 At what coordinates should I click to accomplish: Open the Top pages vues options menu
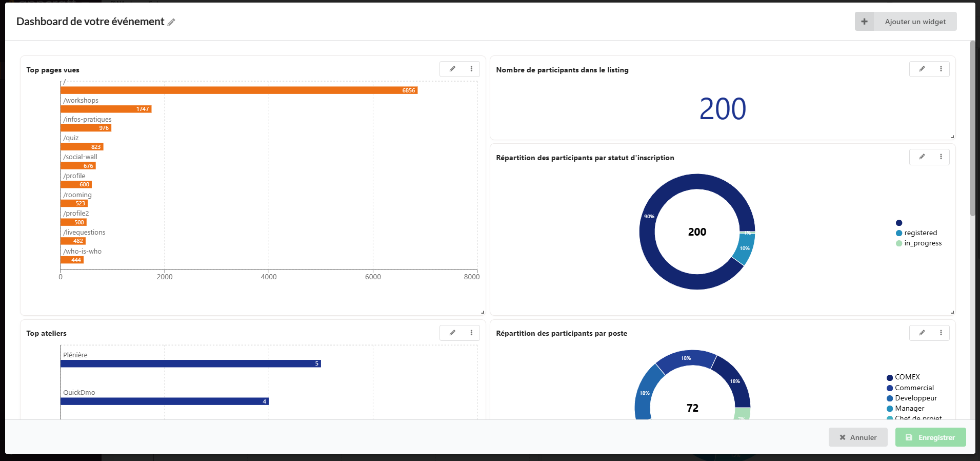click(x=471, y=69)
